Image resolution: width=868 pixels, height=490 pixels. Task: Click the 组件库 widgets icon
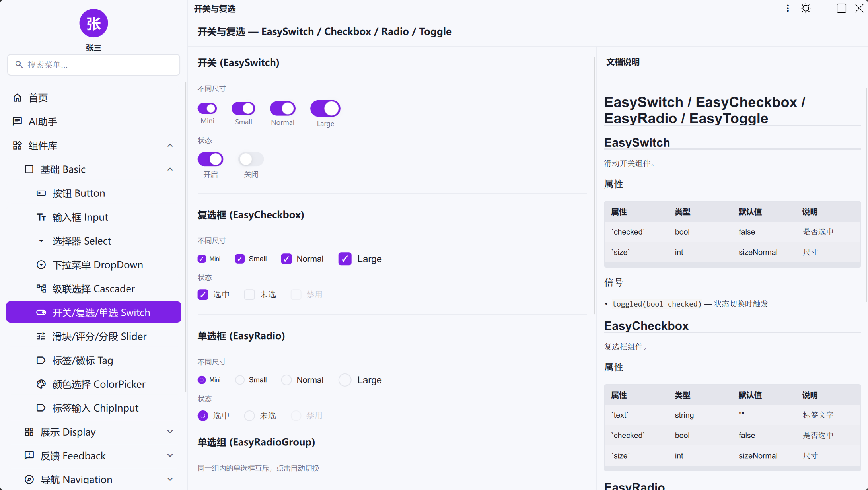[17, 146]
